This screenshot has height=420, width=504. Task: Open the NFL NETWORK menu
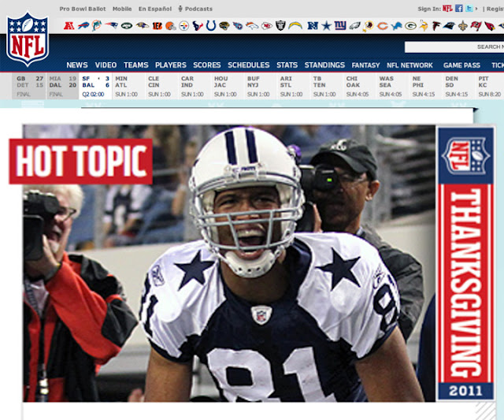click(x=409, y=65)
